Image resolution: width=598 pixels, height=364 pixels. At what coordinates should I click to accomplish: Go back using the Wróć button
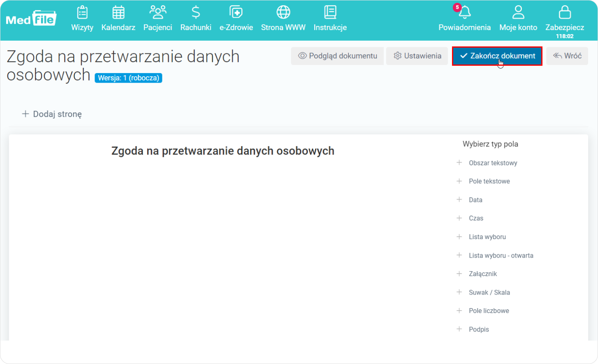567,56
